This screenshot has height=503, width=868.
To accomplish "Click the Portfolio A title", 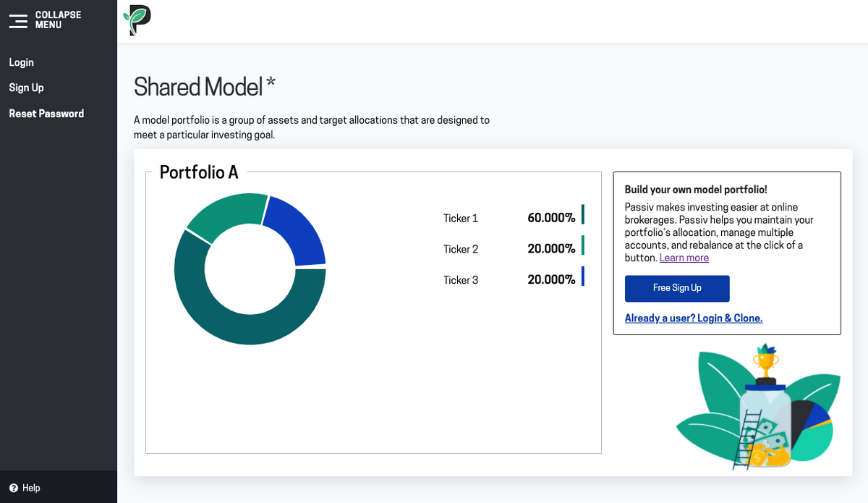I will [199, 172].
